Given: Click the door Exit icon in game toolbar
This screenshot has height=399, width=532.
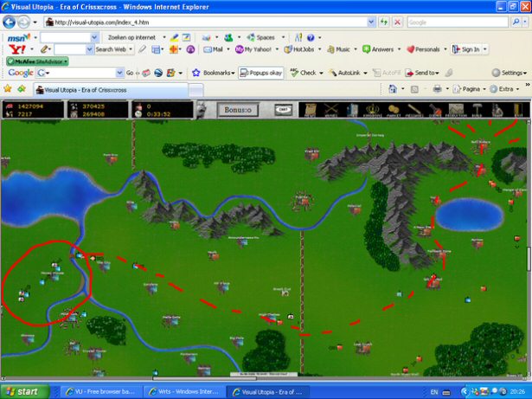Looking at the screenshot, I should [x=518, y=110].
